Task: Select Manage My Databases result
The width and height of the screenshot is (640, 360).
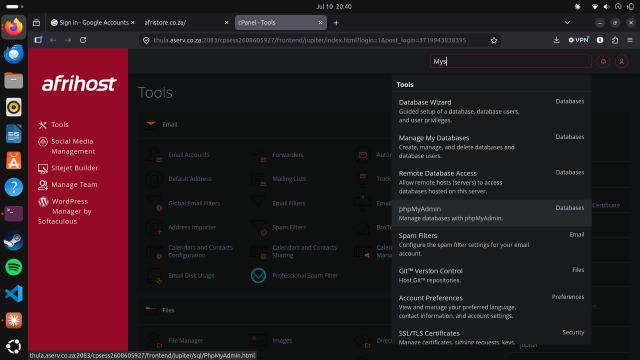Action: [491, 147]
